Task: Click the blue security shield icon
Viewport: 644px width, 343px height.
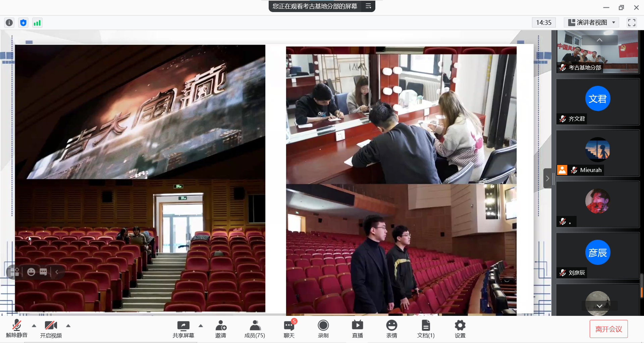Action: pyautogui.click(x=23, y=22)
